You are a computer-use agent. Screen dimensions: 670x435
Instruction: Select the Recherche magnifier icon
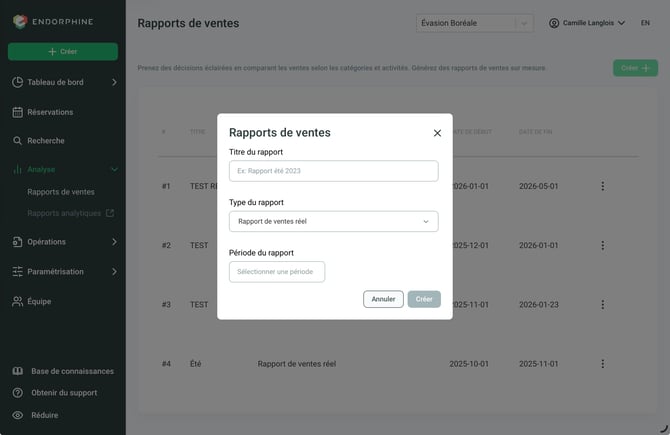18,141
